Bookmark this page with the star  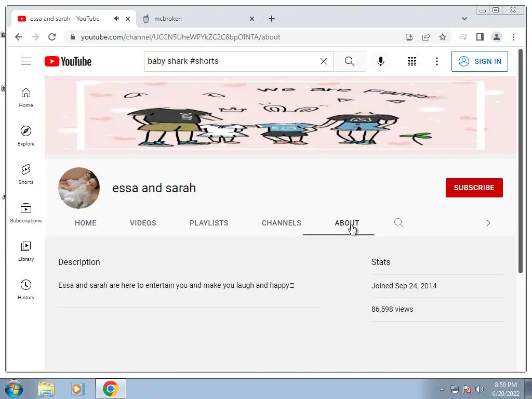(x=443, y=37)
